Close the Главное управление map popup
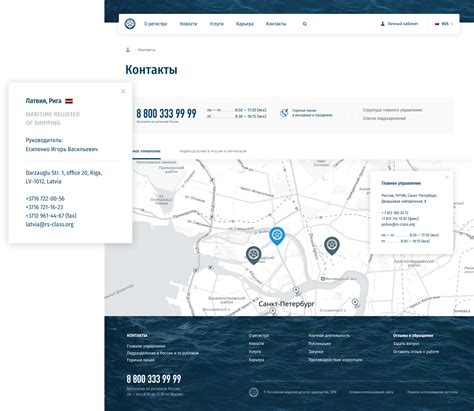 (447, 177)
